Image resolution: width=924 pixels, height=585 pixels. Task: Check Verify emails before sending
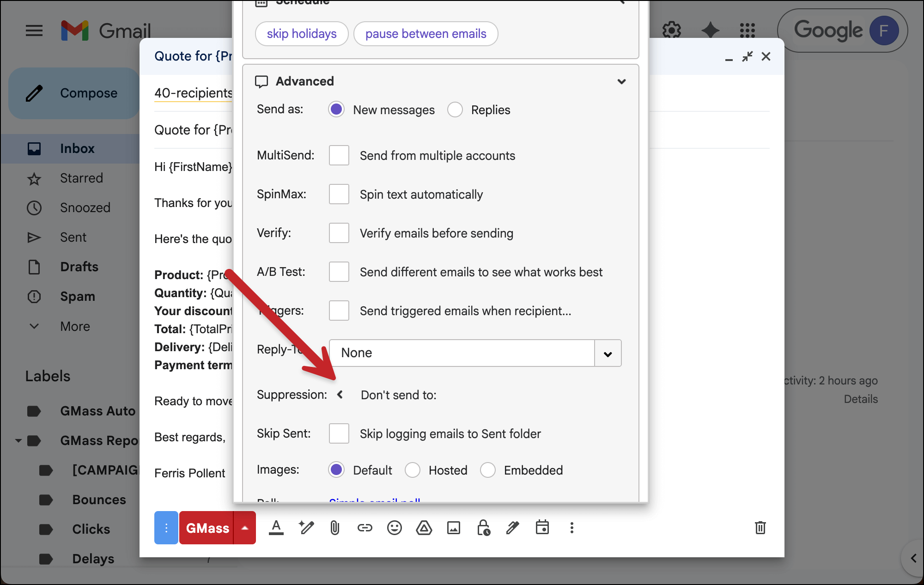[339, 233]
